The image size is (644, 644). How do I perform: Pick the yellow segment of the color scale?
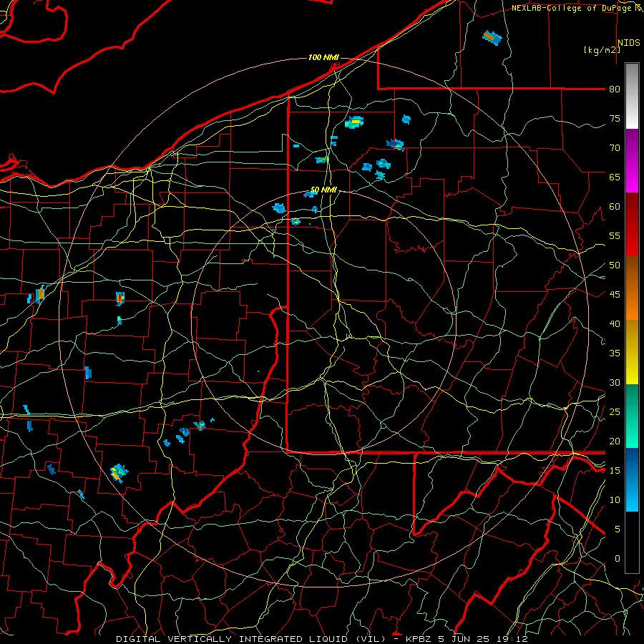coord(632,352)
